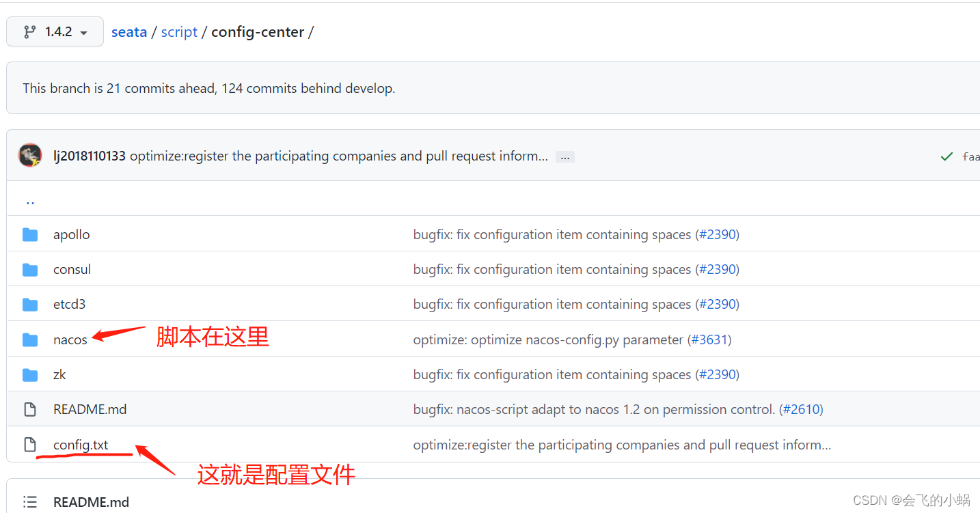980x513 pixels.
Task: Click the etcd3 folder icon
Action: [30, 304]
